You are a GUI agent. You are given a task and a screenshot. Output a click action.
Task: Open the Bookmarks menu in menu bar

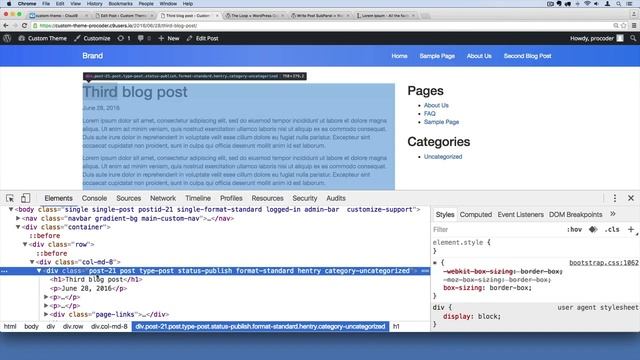click(x=120, y=4)
